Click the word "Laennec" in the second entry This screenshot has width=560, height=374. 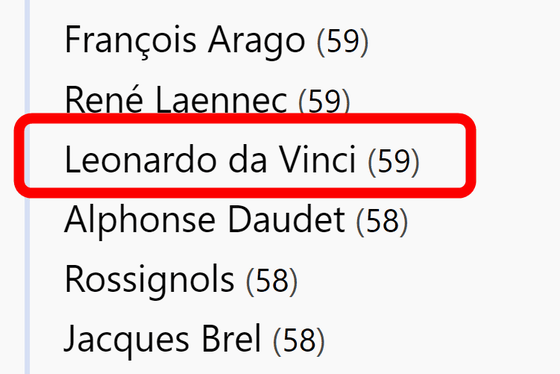click(x=221, y=100)
